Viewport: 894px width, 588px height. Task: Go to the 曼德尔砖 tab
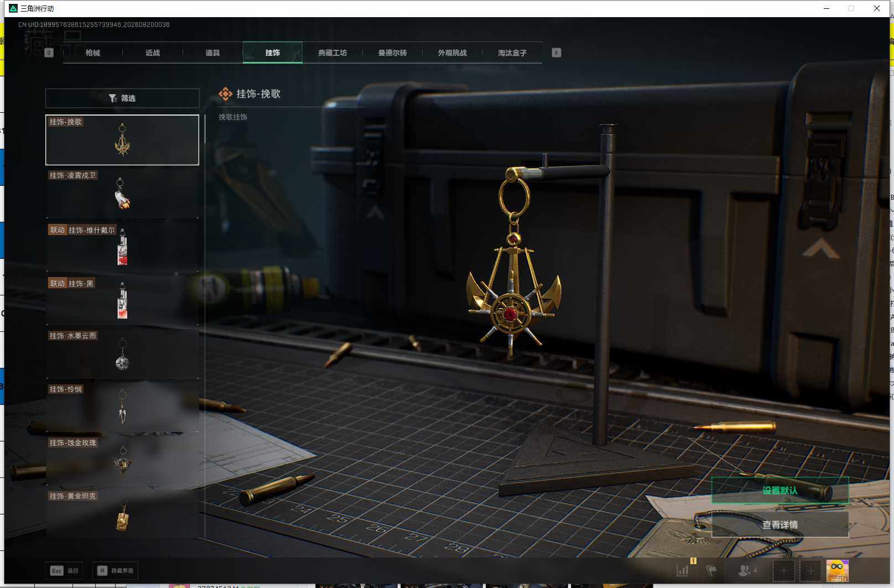point(392,53)
